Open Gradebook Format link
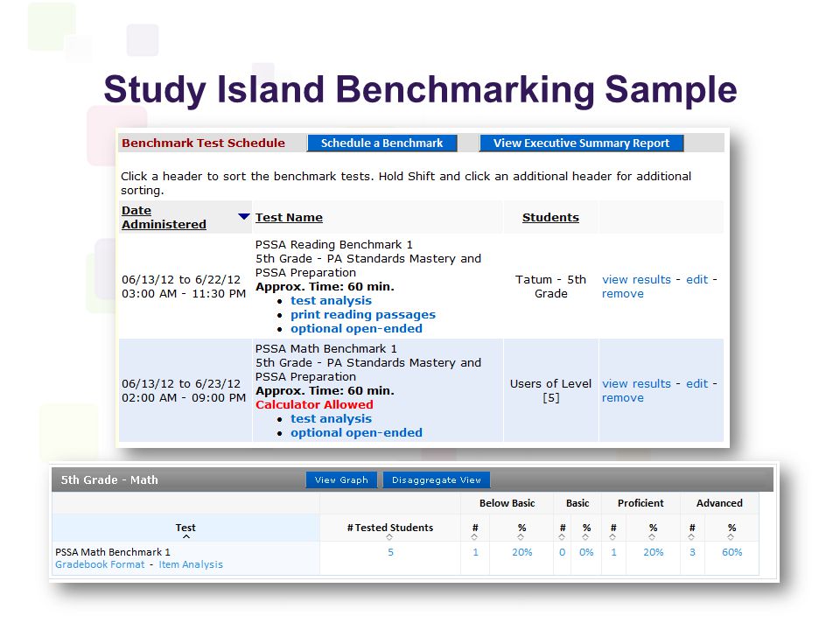This screenshot has width=840, height=630. tap(100, 564)
